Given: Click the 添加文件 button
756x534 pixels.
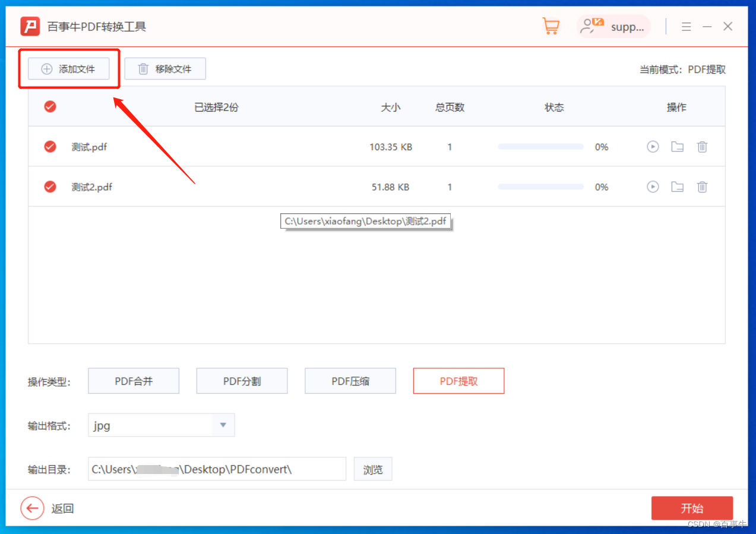Looking at the screenshot, I should click(x=69, y=69).
